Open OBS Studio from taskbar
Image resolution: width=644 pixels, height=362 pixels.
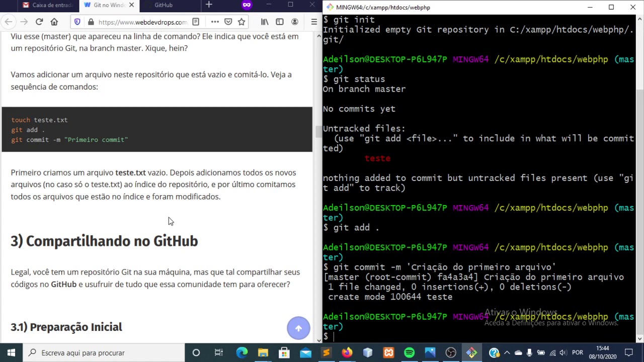451,353
